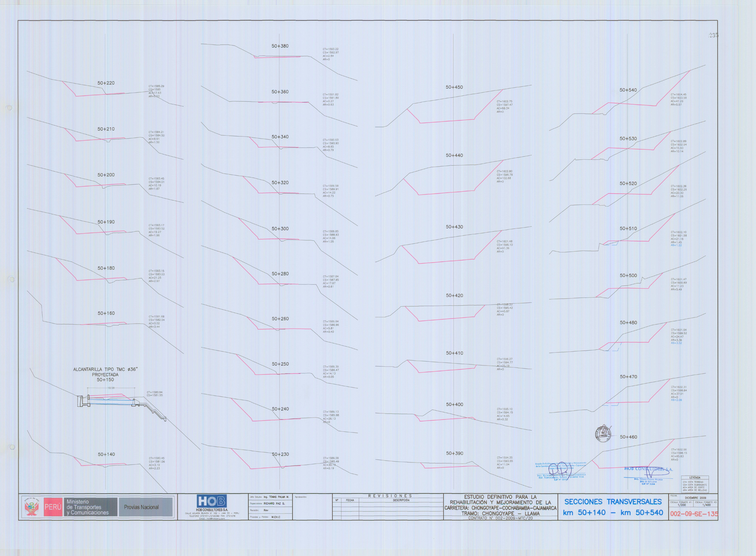Click section label '50+260'
Image resolution: width=756 pixels, height=556 pixels.
[x=280, y=318]
